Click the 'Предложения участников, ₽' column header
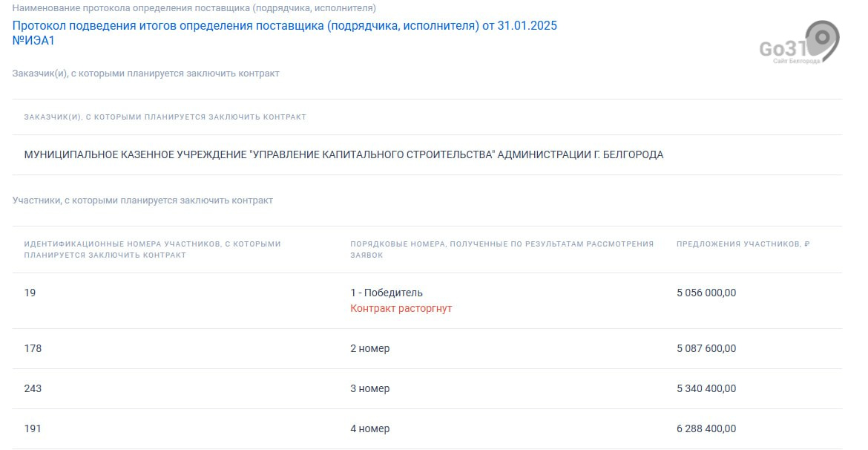The image size is (868, 450). point(743,244)
